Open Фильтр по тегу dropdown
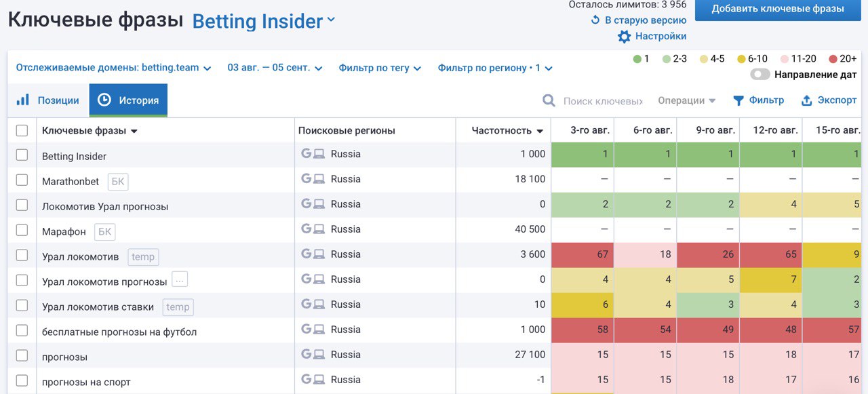 pos(380,68)
